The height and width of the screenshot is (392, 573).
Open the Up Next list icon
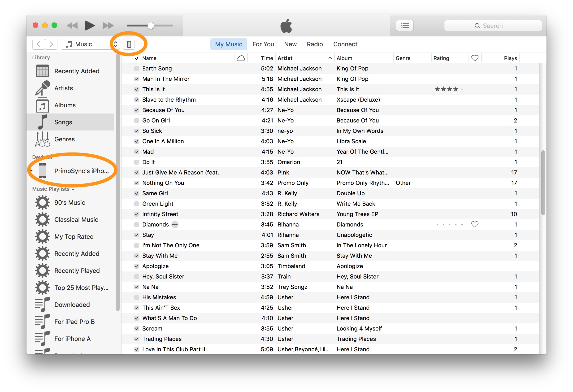pos(404,25)
